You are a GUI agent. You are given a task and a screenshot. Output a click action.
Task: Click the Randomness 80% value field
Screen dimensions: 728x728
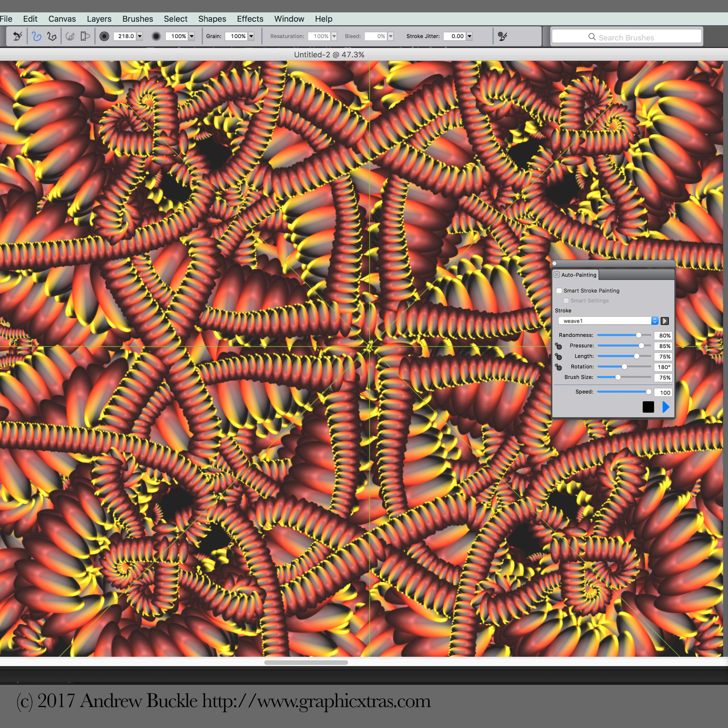point(663,336)
